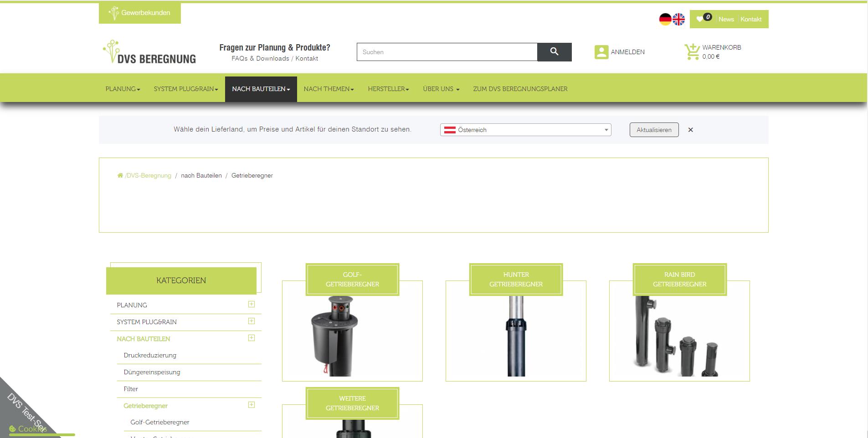Open the Cookies settings badge

pyautogui.click(x=28, y=429)
